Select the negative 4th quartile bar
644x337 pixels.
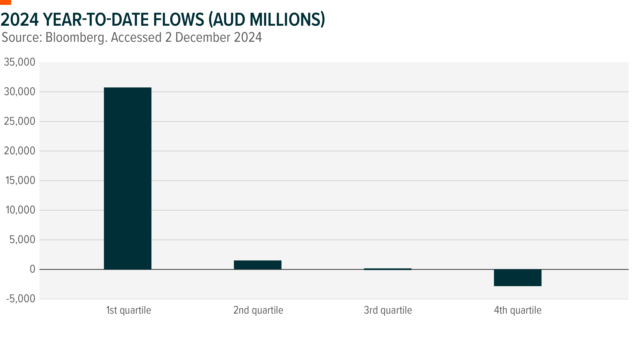pos(517,278)
